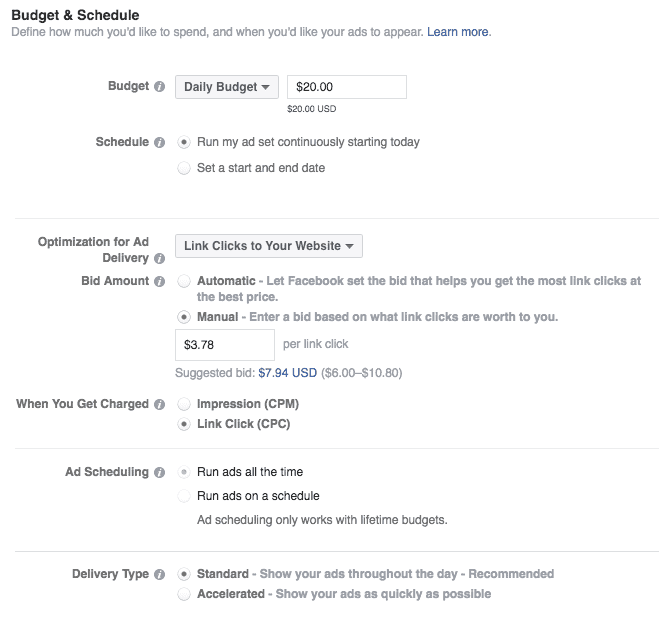The width and height of the screenshot is (667, 619).
Task: Select Standard delivery type
Action: tap(183, 574)
